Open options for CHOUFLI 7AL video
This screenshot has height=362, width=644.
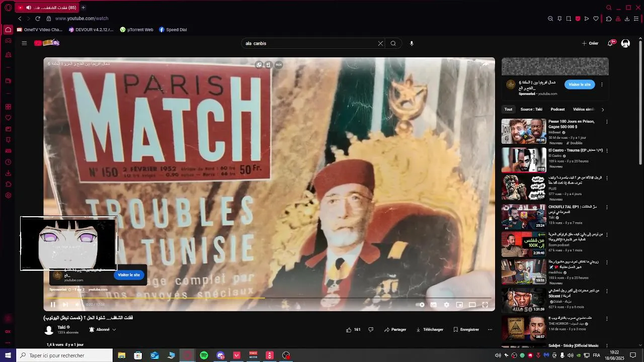(x=607, y=207)
